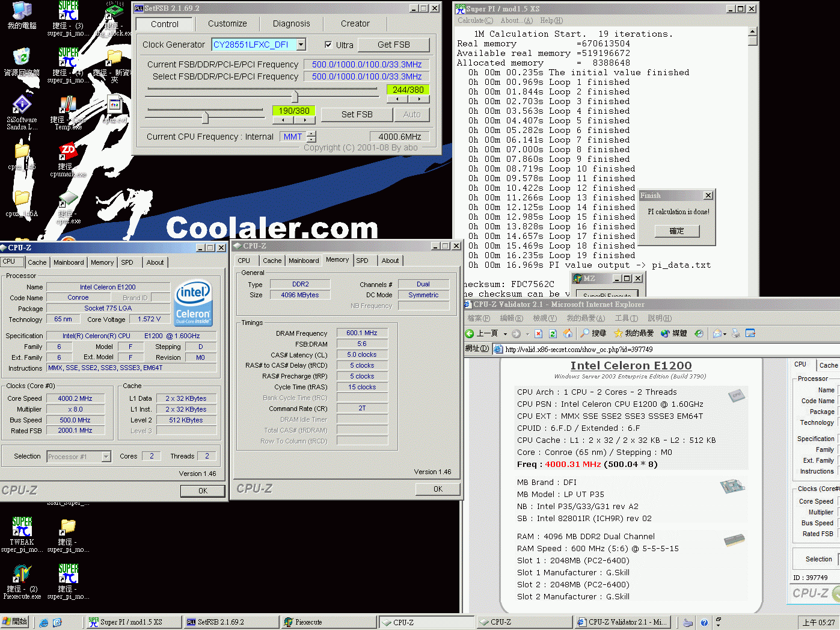Click Set FSB button
Screen dimensions: 840x630
[x=357, y=114]
